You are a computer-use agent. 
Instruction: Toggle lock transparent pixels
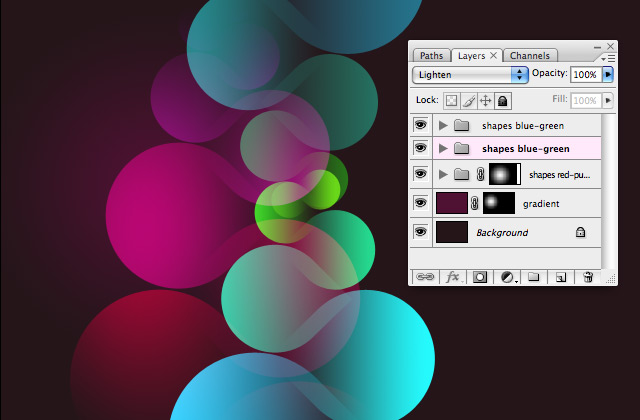(x=451, y=100)
